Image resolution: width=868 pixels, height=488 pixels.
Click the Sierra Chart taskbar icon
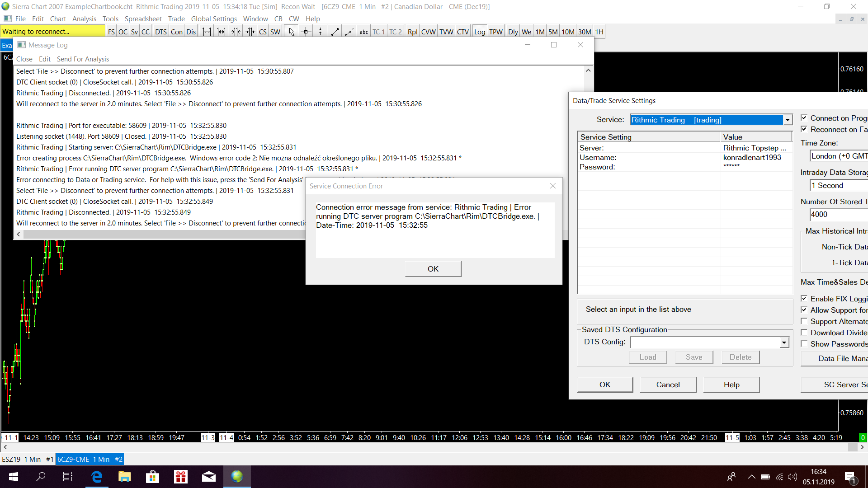click(237, 477)
